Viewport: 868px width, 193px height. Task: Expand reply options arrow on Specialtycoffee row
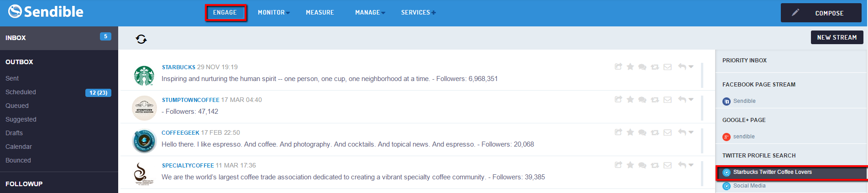691,165
